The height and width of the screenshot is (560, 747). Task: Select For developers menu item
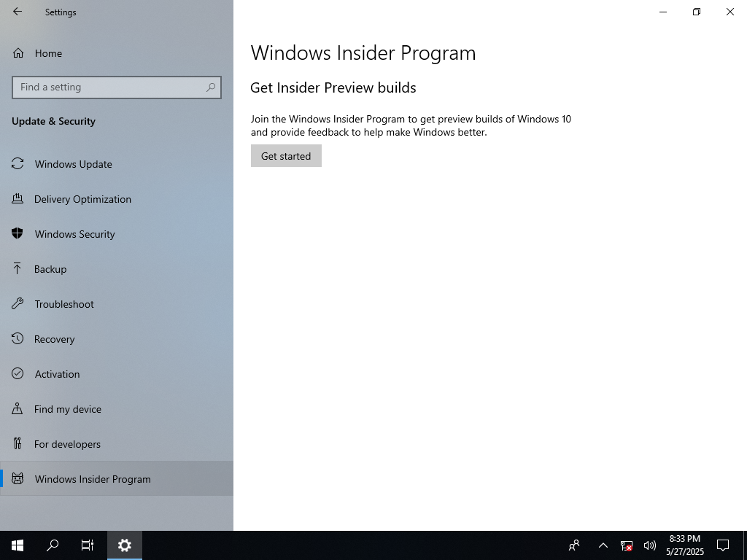pyautogui.click(x=117, y=444)
